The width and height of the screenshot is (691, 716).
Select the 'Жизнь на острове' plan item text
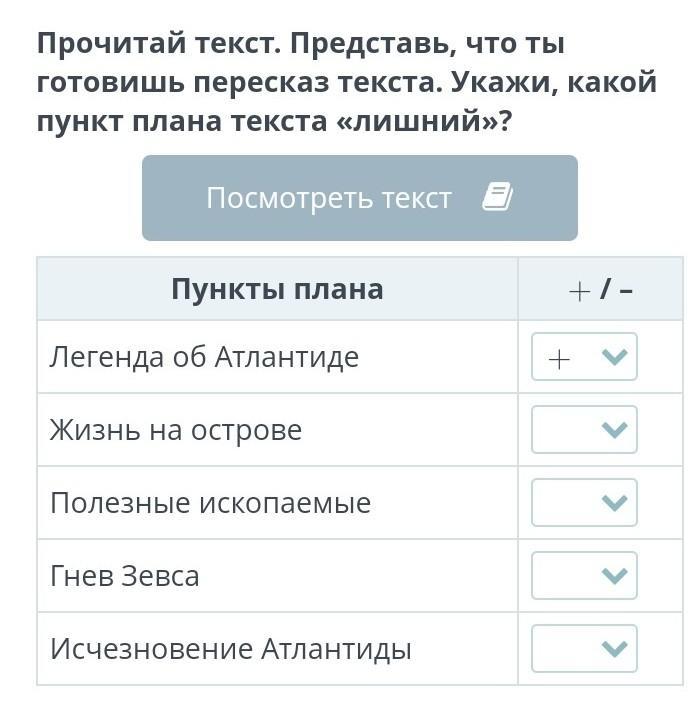click(x=176, y=430)
